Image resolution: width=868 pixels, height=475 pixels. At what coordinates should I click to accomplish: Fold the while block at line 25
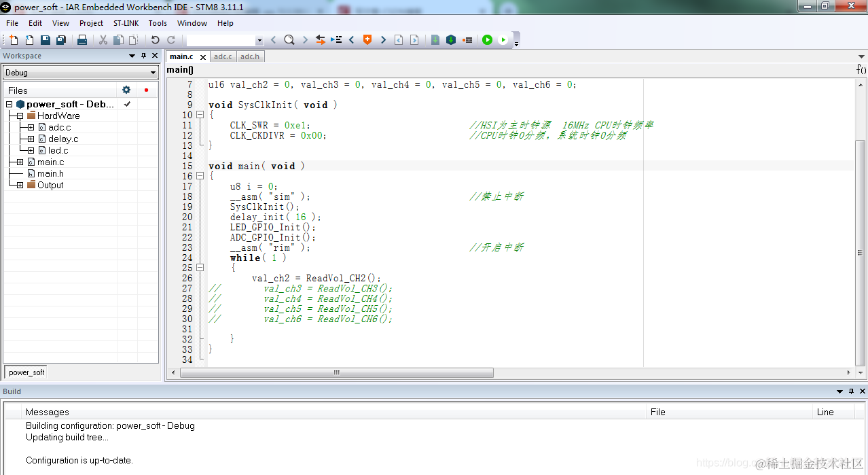(x=200, y=268)
